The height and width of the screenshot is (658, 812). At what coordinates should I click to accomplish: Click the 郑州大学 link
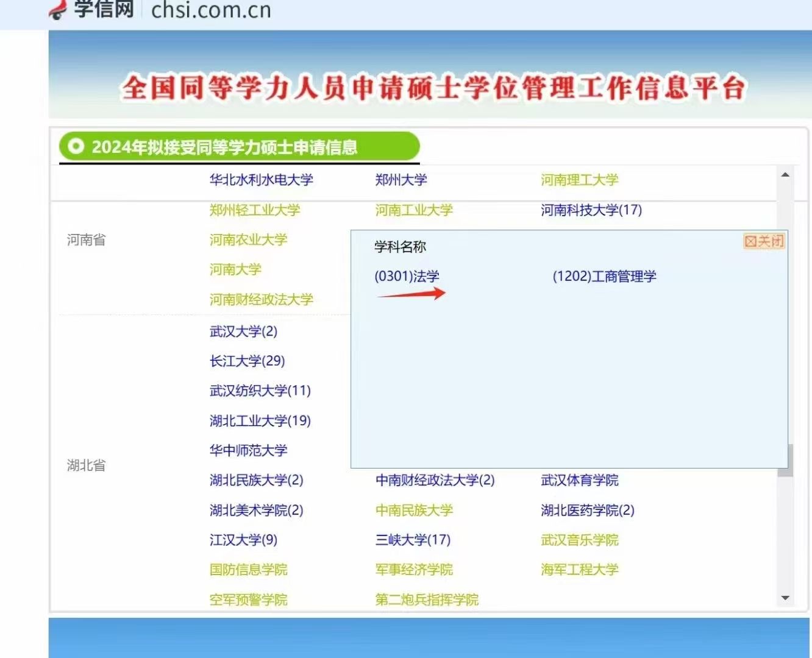(x=401, y=180)
